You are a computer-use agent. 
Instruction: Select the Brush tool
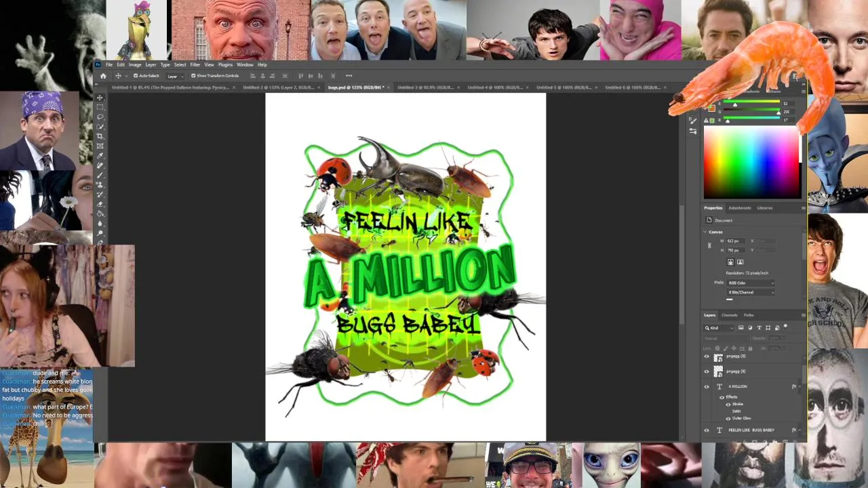click(x=100, y=175)
